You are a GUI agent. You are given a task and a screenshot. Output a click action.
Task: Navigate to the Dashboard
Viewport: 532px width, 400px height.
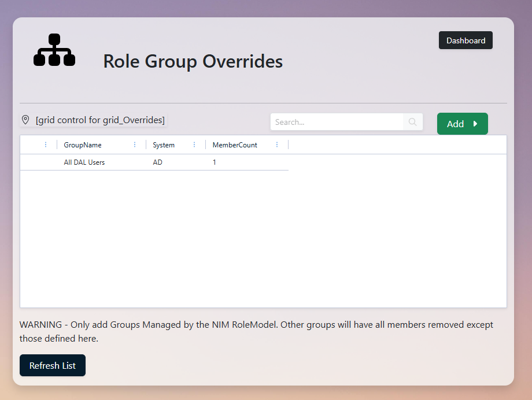click(x=465, y=40)
